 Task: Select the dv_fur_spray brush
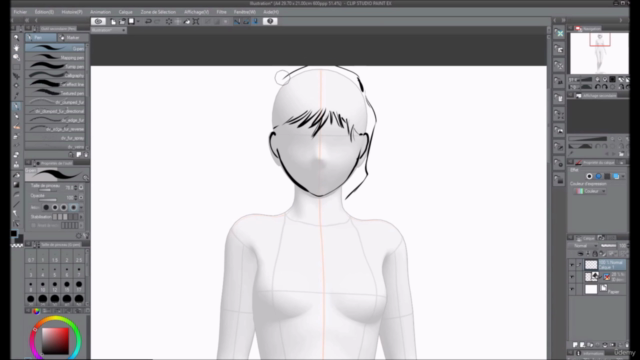pyautogui.click(x=55, y=138)
